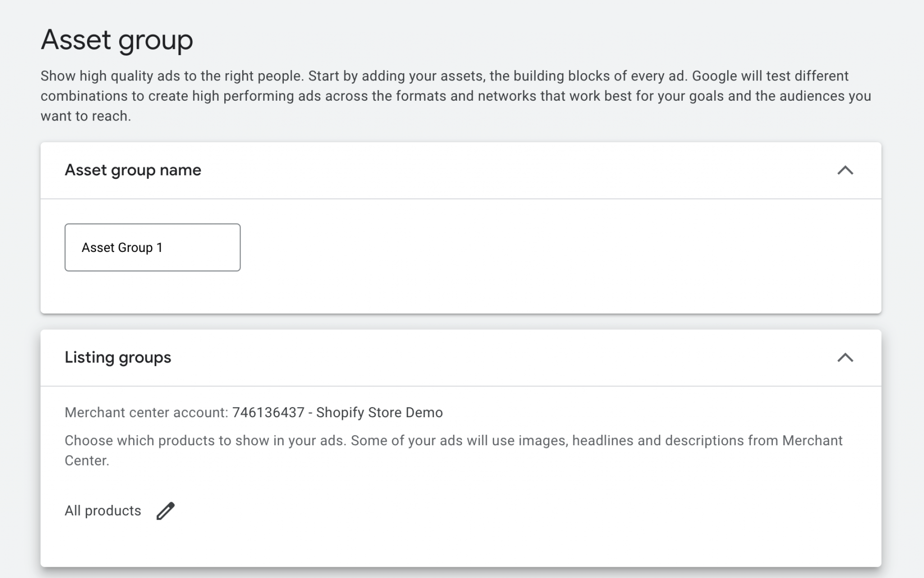Screen dimensions: 924x578
Task: Click the word 'Google' in the intro text
Action: [714, 76]
